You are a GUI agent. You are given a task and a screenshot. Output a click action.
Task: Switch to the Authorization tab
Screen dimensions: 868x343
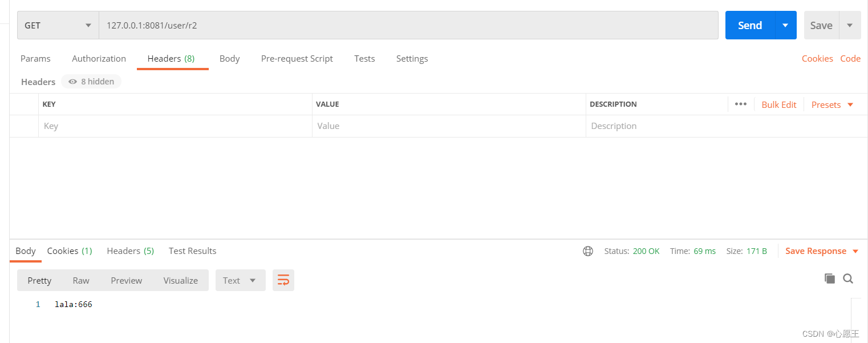point(99,58)
